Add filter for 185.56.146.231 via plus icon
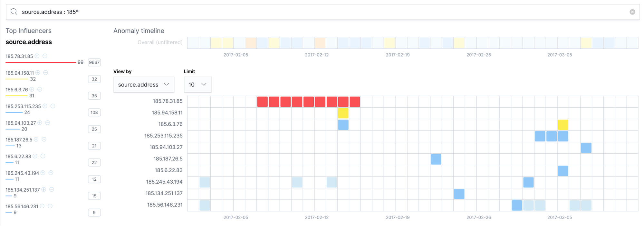Image resolution: width=644 pixels, height=226 pixels. tap(42, 206)
